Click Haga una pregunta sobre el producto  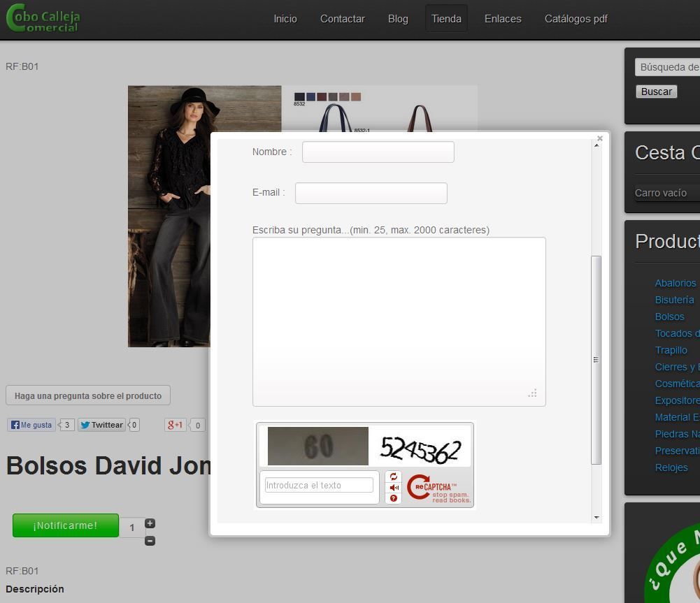(x=88, y=395)
